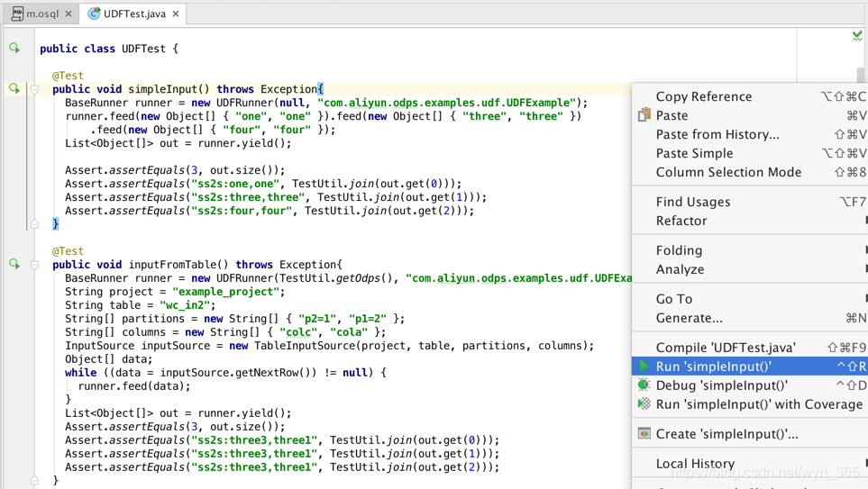Close the m.osql tab
The width and height of the screenshot is (868, 489).
tap(69, 14)
